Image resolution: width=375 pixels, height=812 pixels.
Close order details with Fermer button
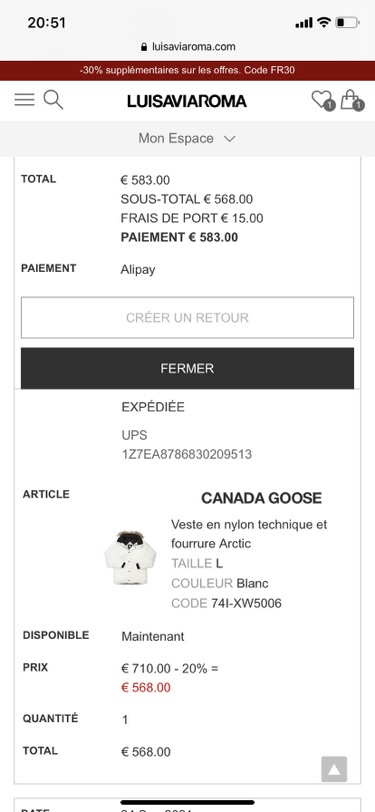(x=188, y=368)
